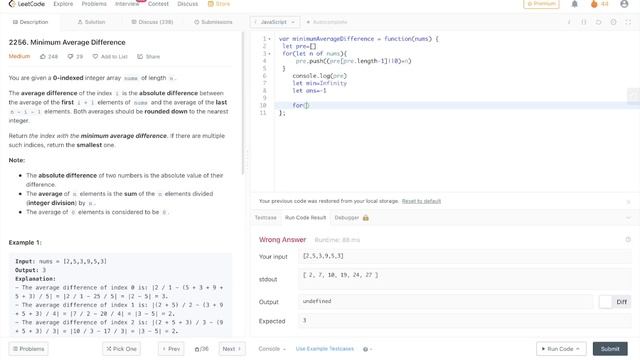640x360 pixels.
Task: Like the problem thumbs-up icon
Action: coord(43,56)
